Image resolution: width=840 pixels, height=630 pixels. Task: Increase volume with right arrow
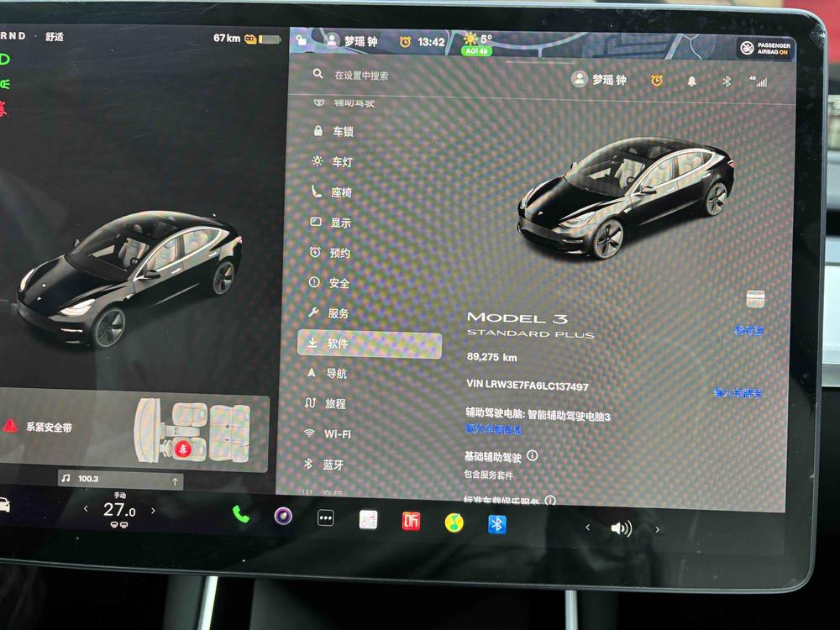[658, 529]
